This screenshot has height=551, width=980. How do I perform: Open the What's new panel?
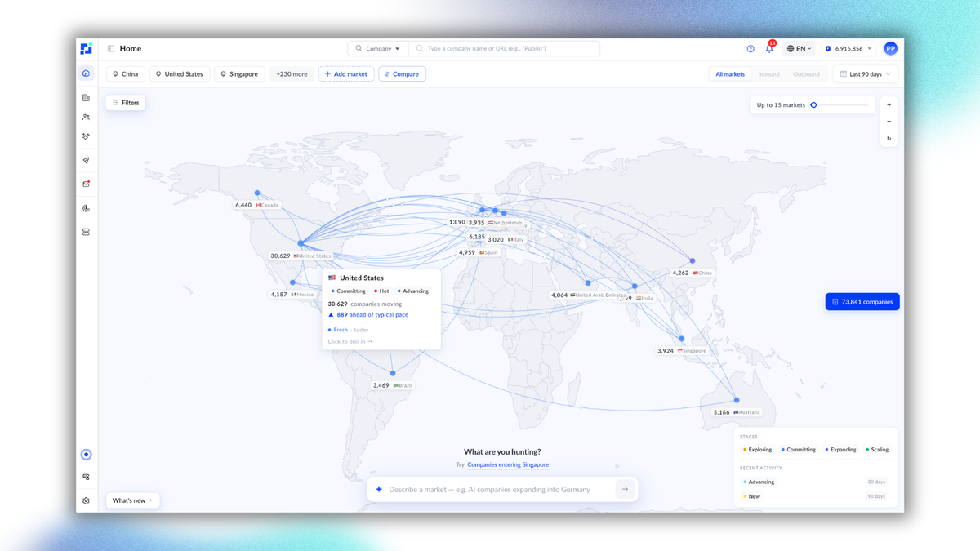132,500
